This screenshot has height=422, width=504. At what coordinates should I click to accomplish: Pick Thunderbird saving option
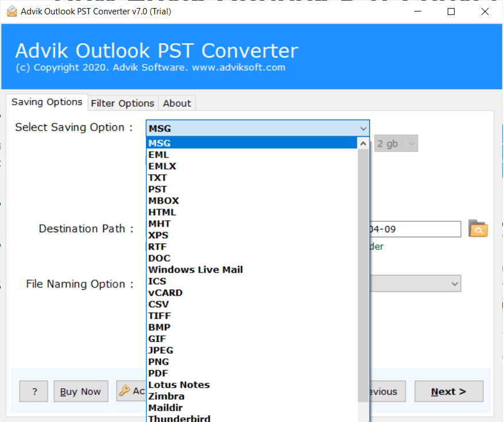pyautogui.click(x=252, y=418)
